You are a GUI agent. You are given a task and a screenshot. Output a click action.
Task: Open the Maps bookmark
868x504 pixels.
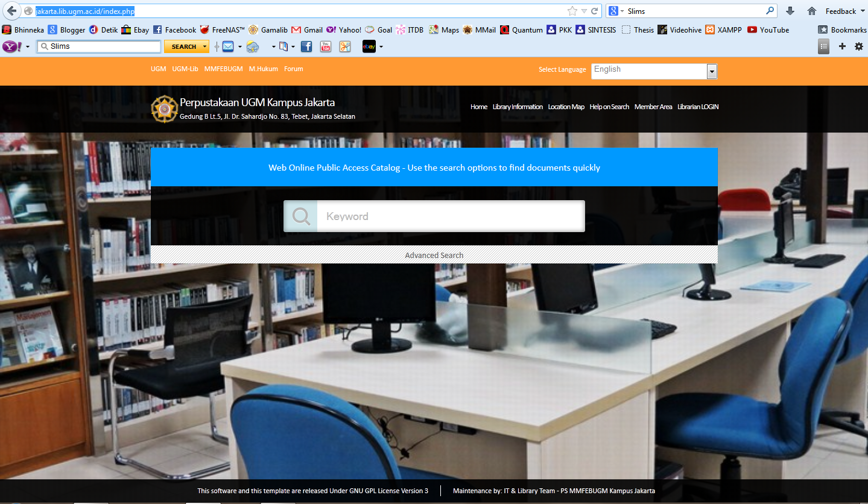[x=449, y=30]
